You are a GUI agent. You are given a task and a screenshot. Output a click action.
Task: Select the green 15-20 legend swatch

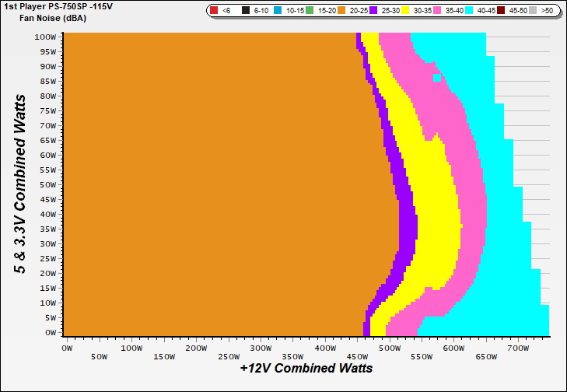[309, 11]
